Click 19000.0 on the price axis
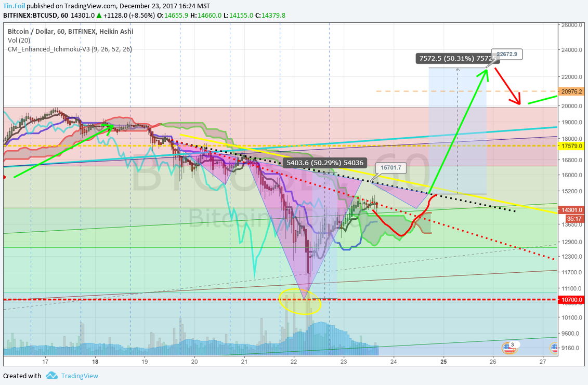Screen dimensions: 588x385 pos(572,122)
